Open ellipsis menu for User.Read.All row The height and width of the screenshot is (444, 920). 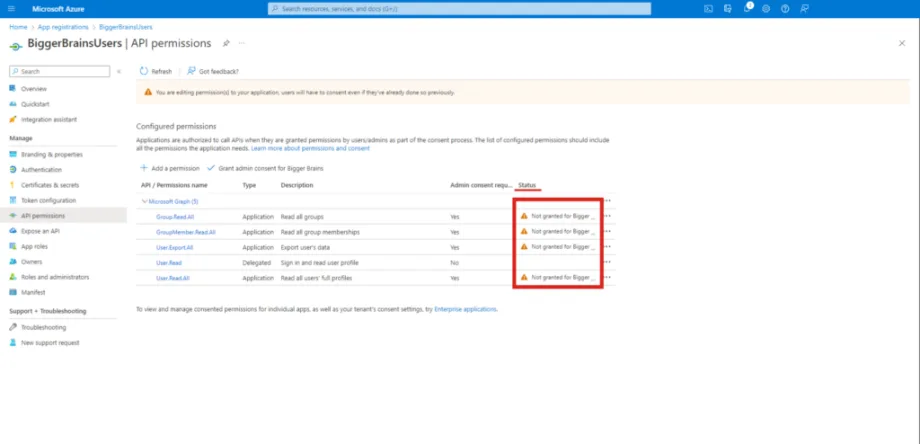[x=608, y=277]
